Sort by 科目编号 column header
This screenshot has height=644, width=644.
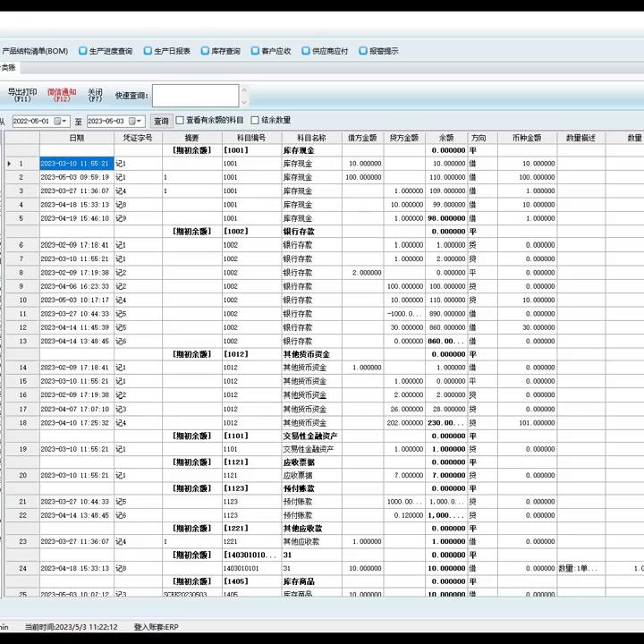coord(251,138)
